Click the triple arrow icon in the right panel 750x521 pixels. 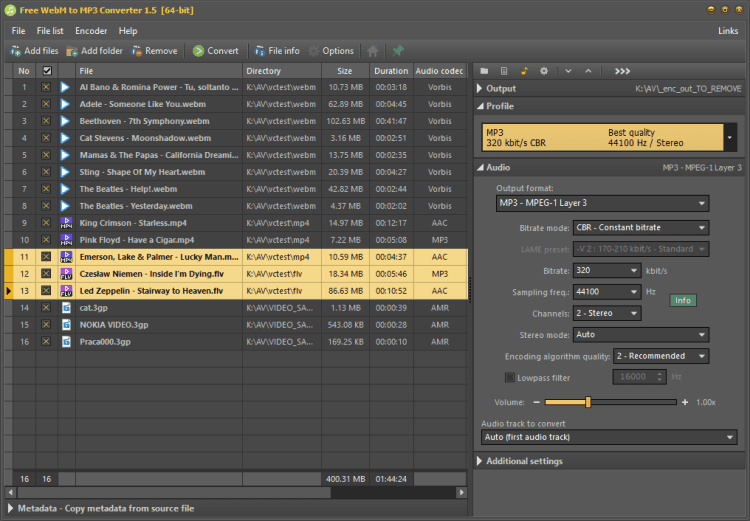point(622,71)
